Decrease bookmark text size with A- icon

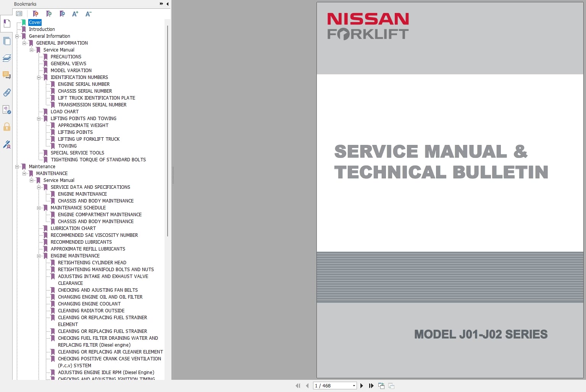tap(88, 14)
